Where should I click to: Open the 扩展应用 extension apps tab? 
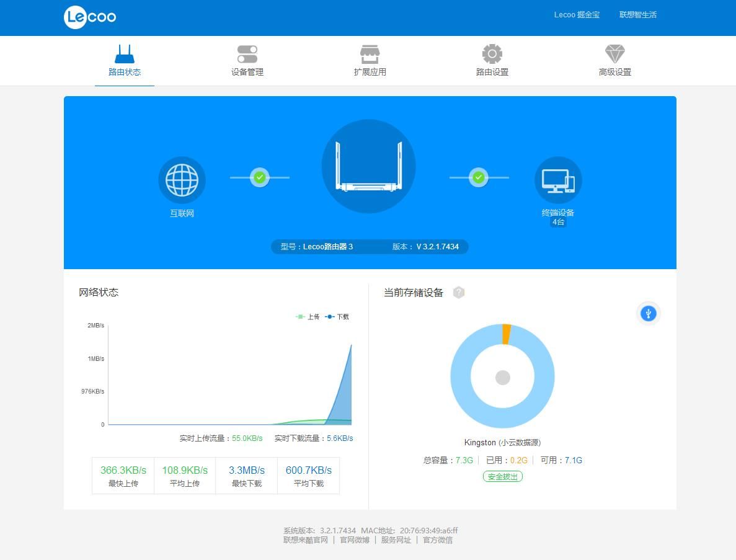370,61
